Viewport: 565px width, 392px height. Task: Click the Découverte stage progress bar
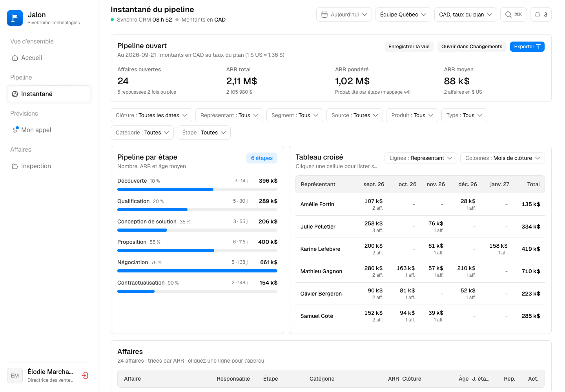(x=197, y=189)
